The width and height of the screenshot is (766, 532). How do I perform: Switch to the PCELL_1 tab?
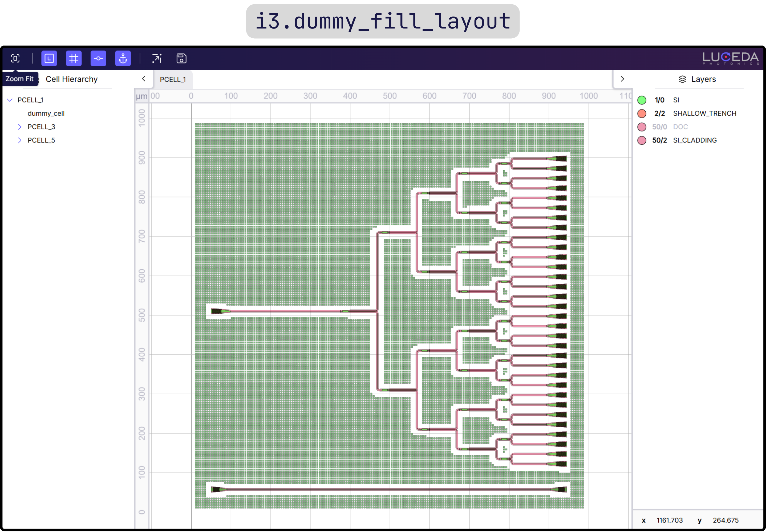173,79
